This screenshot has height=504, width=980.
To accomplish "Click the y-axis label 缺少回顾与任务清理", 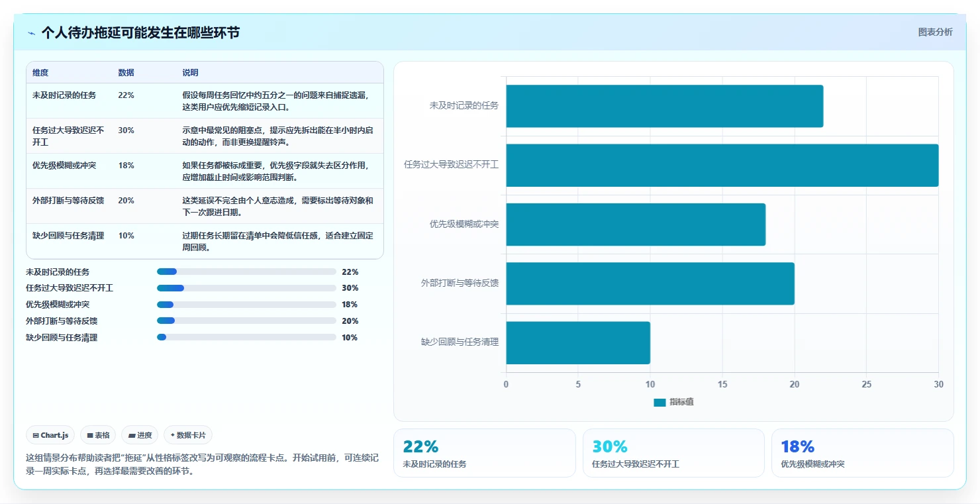I will (x=460, y=342).
